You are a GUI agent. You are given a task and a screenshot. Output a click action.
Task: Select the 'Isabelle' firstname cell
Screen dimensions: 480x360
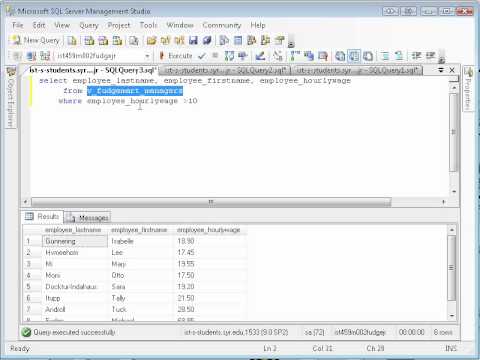point(141,241)
